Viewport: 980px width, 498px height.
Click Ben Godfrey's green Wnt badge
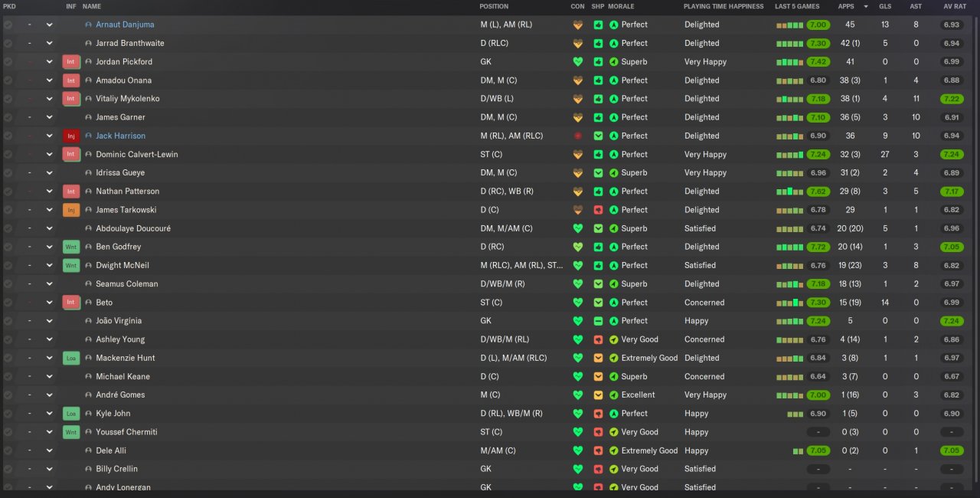point(71,247)
